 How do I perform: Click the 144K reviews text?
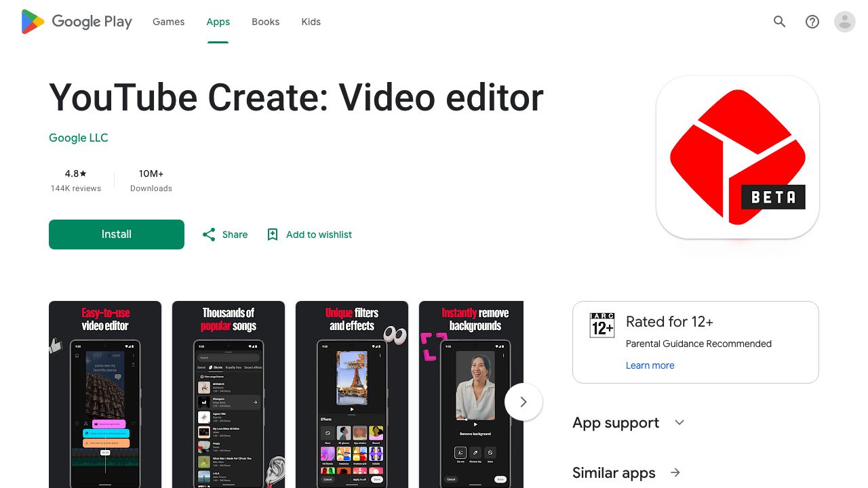tap(76, 188)
